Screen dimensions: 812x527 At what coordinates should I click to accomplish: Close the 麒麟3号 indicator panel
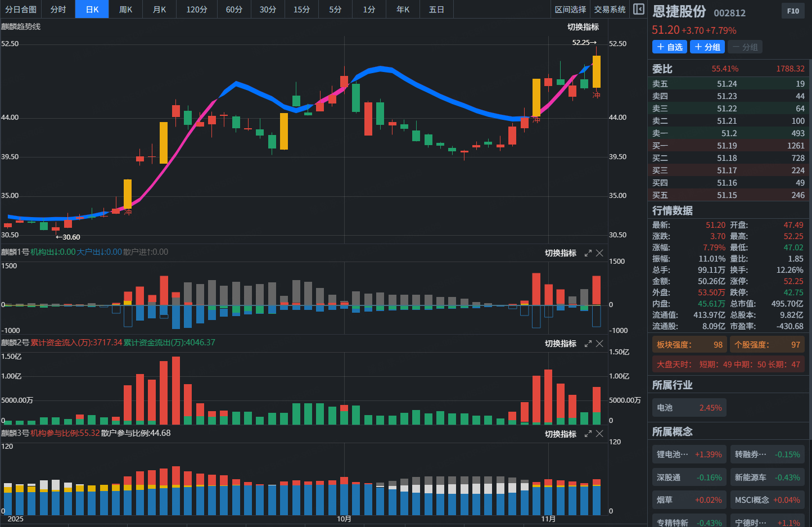(x=599, y=434)
